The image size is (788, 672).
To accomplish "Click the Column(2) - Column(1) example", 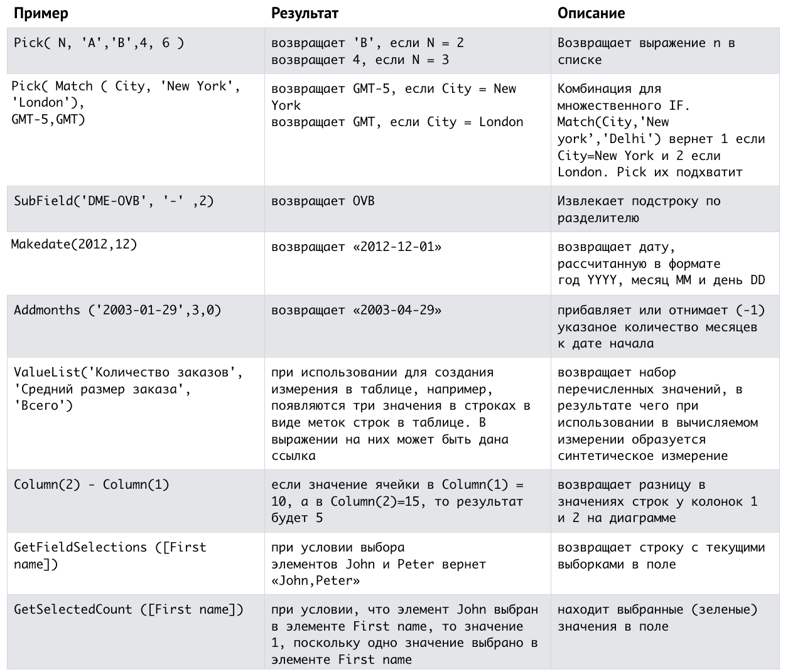I will (92, 484).
